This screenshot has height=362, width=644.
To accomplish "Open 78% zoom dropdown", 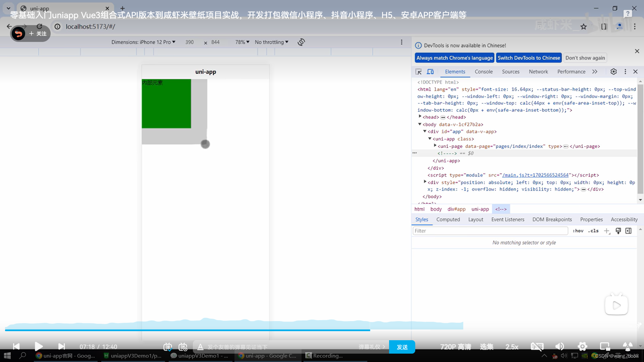I will click(x=242, y=42).
